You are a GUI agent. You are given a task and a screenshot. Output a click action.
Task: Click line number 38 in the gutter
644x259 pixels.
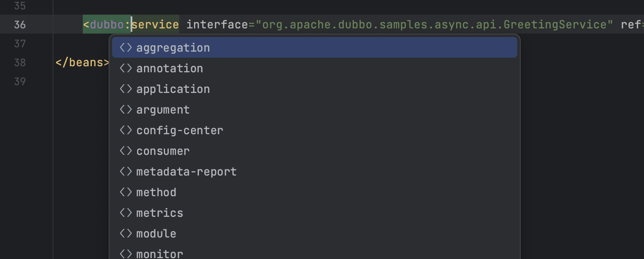click(x=20, y=63)
